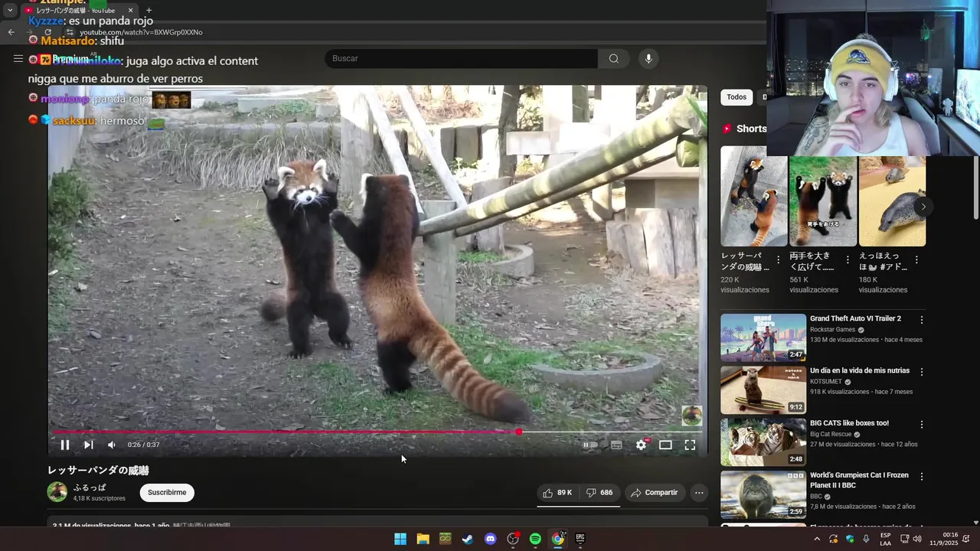
Task: Switch to theater mode view
Action: tap(665, 445)
